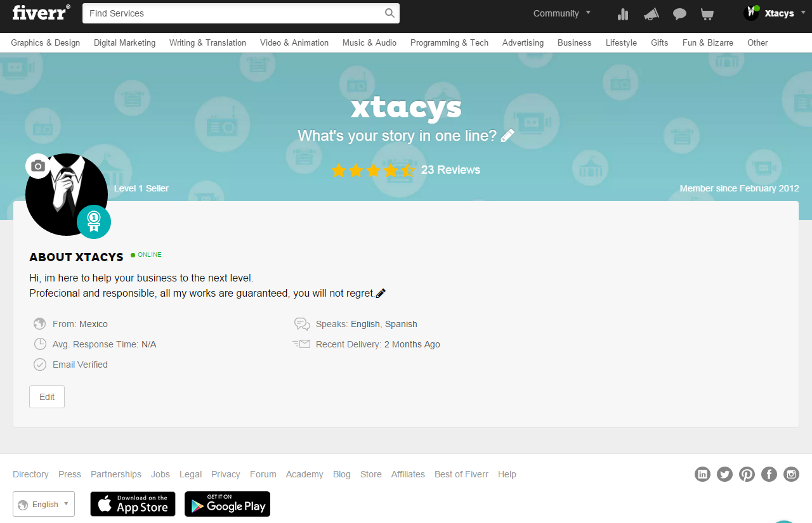
Task: Click the large profile picture
Action: [67, 195]
